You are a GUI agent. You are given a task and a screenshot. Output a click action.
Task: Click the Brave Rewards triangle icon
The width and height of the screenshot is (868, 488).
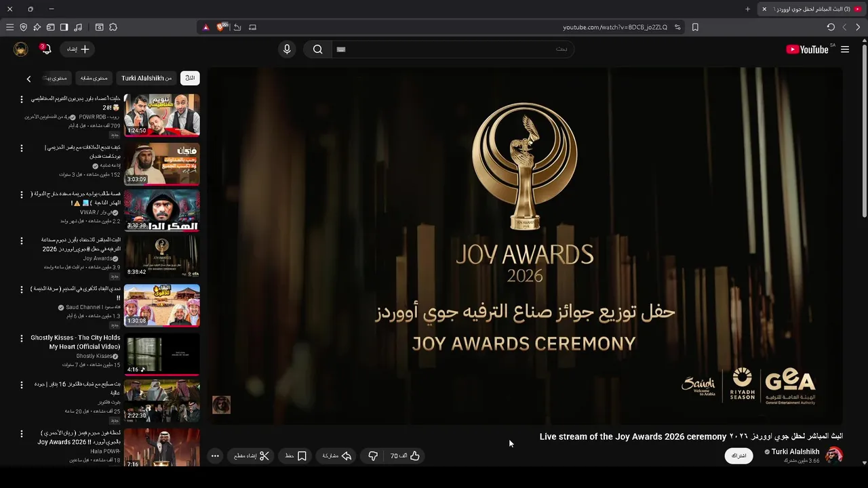point(206,27)
